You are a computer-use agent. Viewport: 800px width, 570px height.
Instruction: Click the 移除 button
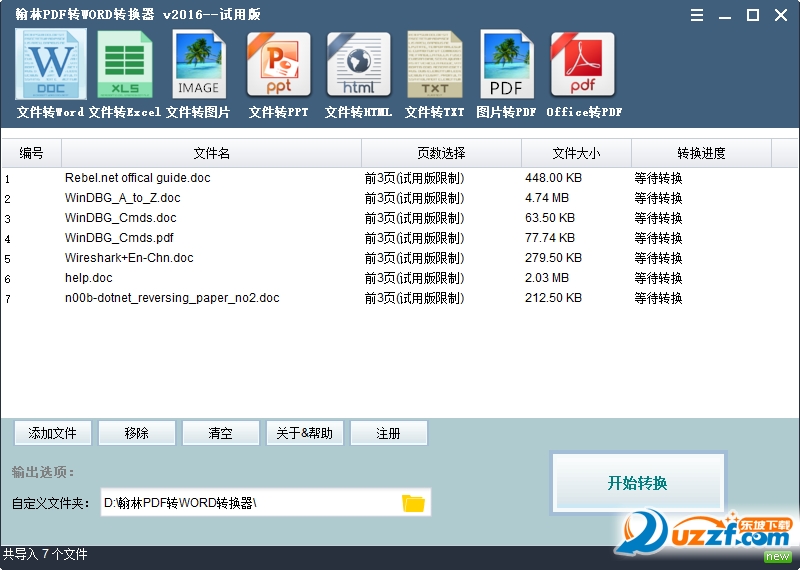(137, 433)
